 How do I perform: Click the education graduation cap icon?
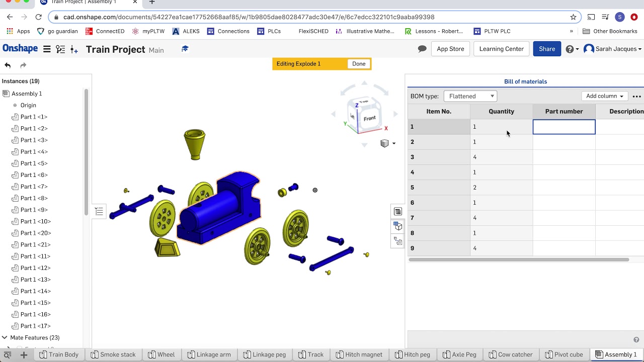[185, 49]
